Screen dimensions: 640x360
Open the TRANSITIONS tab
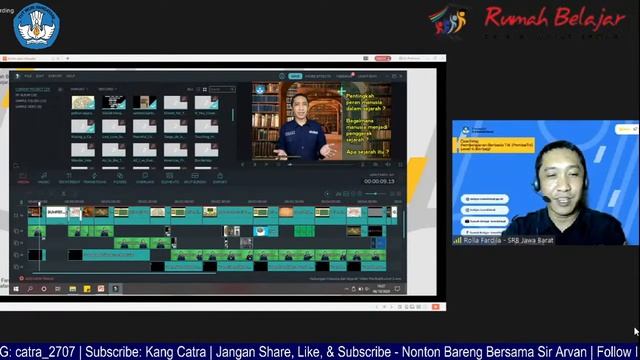click(x=95, y=178)
